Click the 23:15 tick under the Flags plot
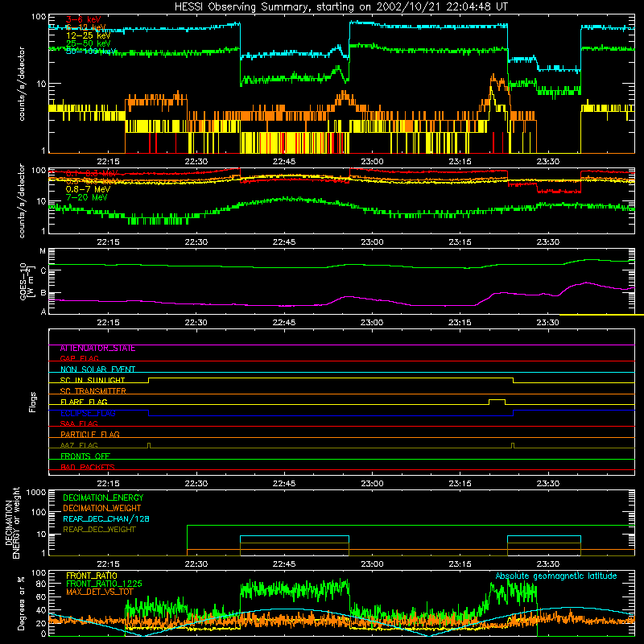 point(460,484)
